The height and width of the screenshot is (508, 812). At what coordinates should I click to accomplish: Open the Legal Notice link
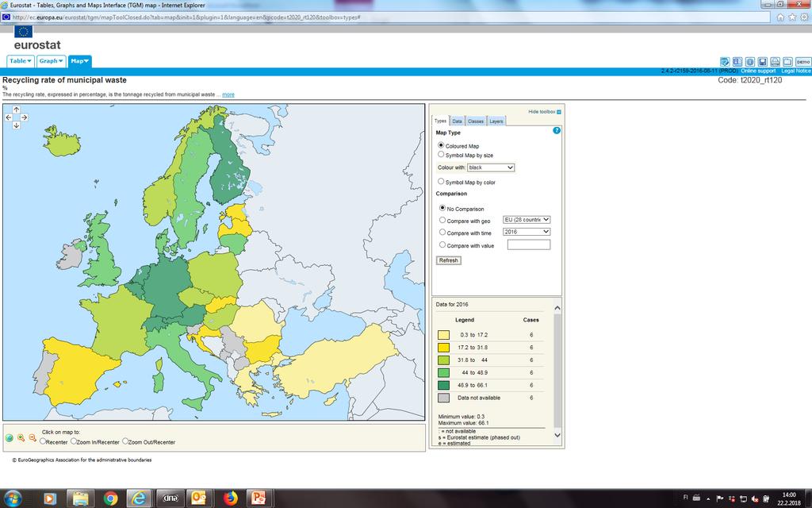tap(796, 71)
